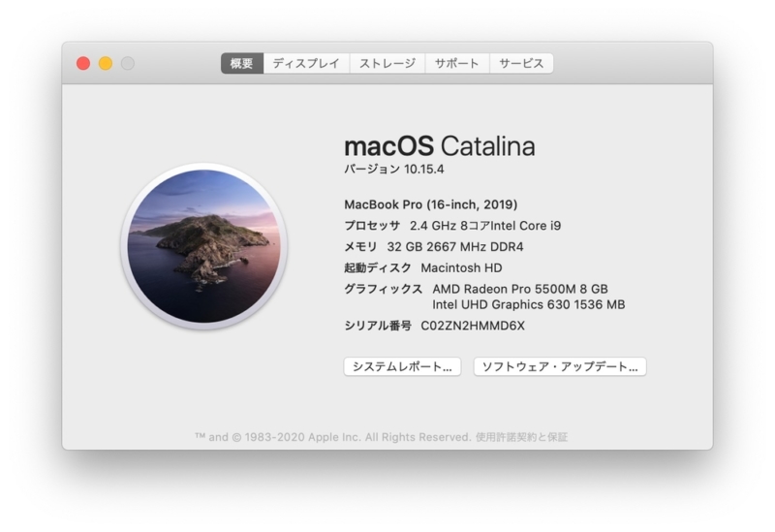Screen dimensions: 775x532
Task: Switch to the ディスプレイ tab
Action: click(306, 63)
